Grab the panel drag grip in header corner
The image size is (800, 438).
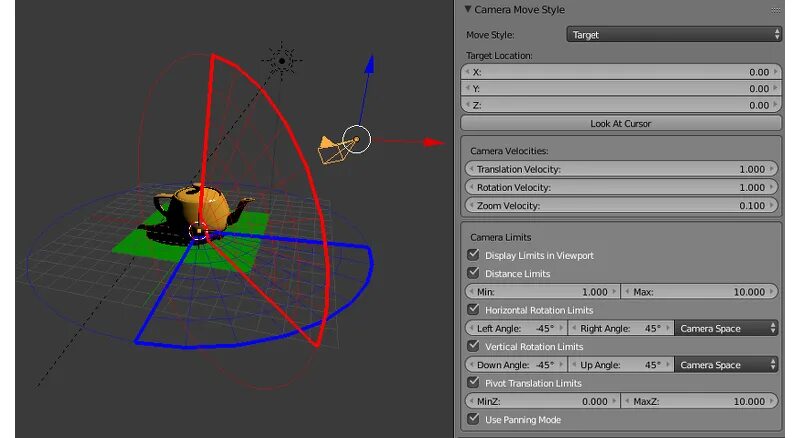tap(776, 10)
